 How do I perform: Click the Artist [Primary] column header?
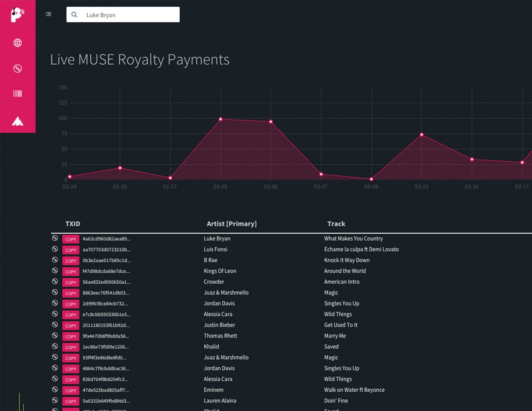[x=231, y=224]
